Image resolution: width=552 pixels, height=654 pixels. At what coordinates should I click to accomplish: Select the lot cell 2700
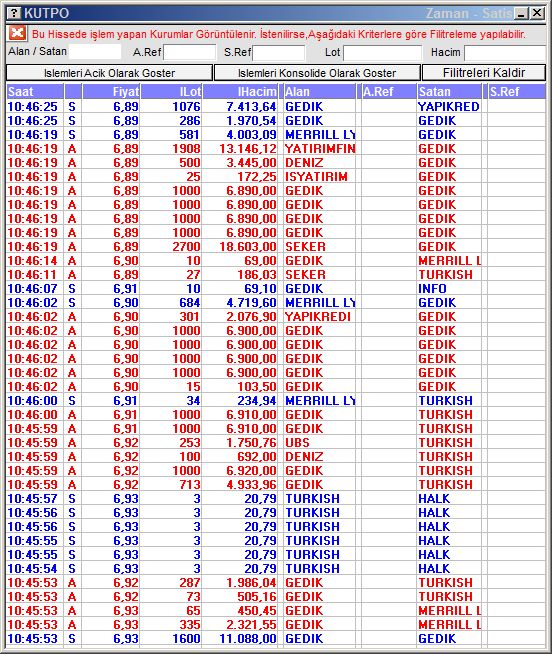(171, 247)
